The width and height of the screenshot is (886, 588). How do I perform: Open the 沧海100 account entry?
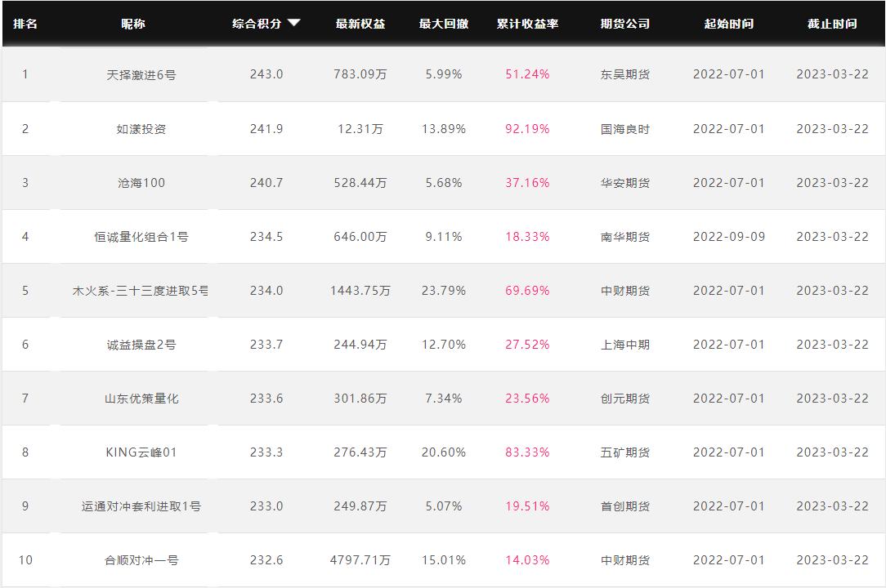(141, 183)
